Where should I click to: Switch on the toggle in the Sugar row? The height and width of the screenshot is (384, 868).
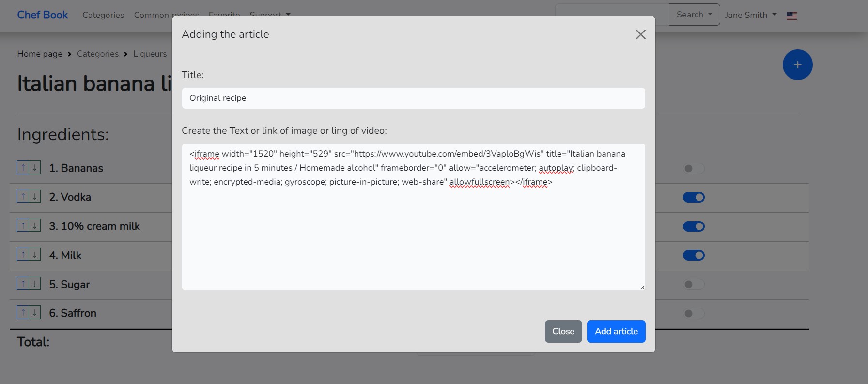click(693, 285)
